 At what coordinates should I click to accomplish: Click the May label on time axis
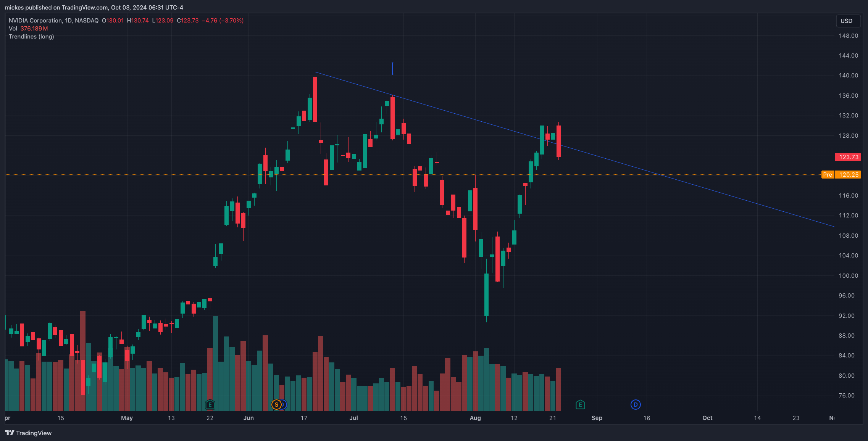[x=127, y=418]
